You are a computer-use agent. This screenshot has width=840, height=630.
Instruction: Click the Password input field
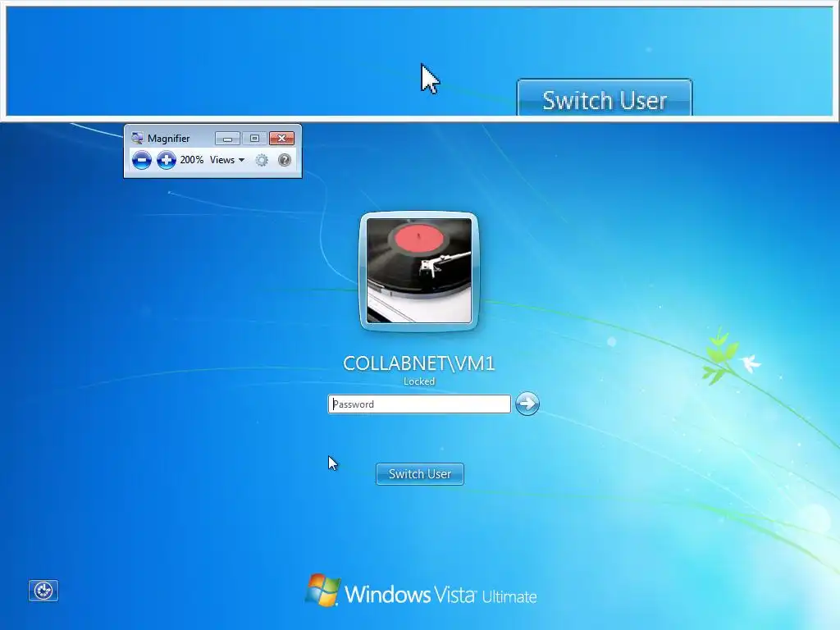(419, 404)
